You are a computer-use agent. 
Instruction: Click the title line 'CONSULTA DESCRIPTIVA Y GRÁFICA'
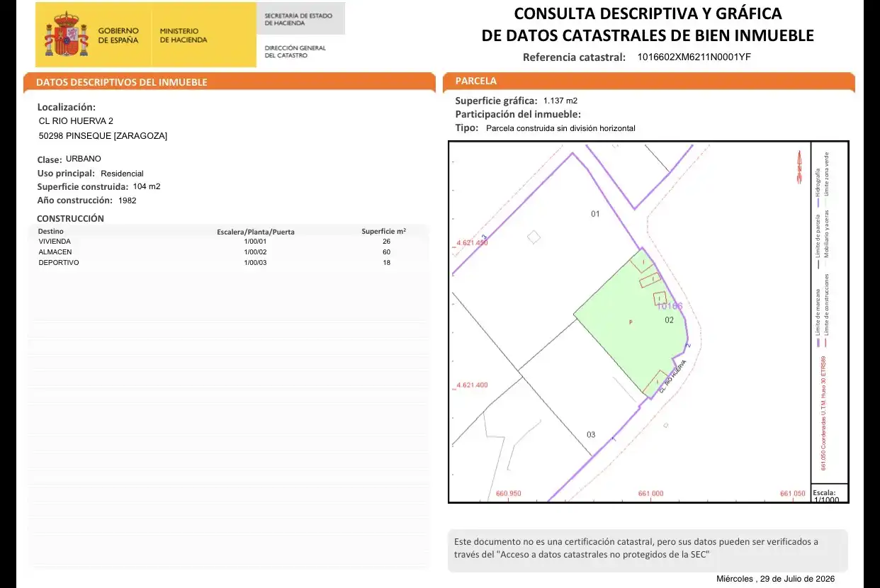648,13
